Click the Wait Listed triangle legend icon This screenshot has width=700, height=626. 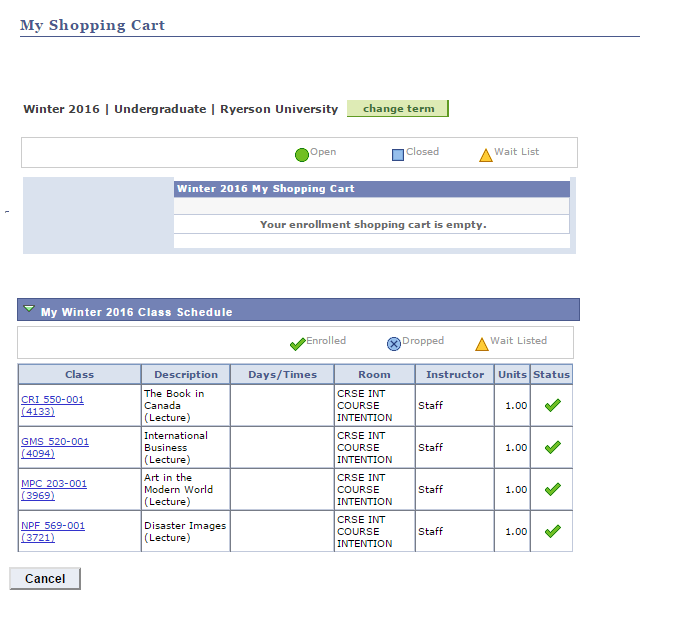tap(481, 344)
